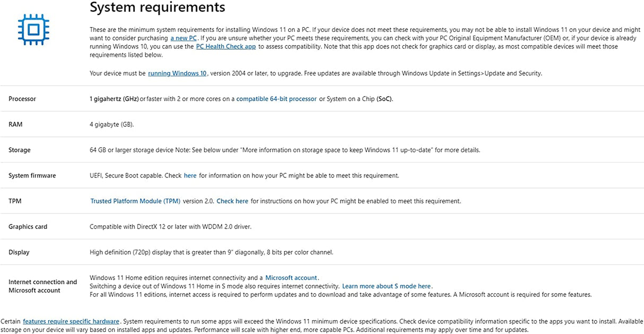
Task: Click 'Check here' link in TPM row
Action: point(232,201)
